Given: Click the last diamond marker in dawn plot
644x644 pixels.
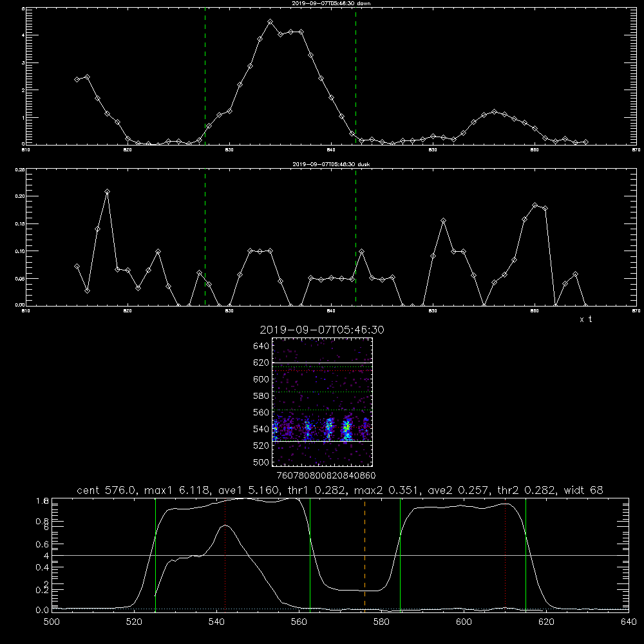Looking at the screenshot, I should click(x=585, y=142).
